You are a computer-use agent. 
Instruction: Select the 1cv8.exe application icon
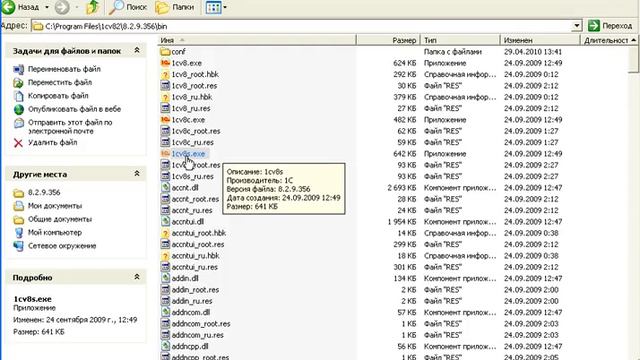point(165,63)
